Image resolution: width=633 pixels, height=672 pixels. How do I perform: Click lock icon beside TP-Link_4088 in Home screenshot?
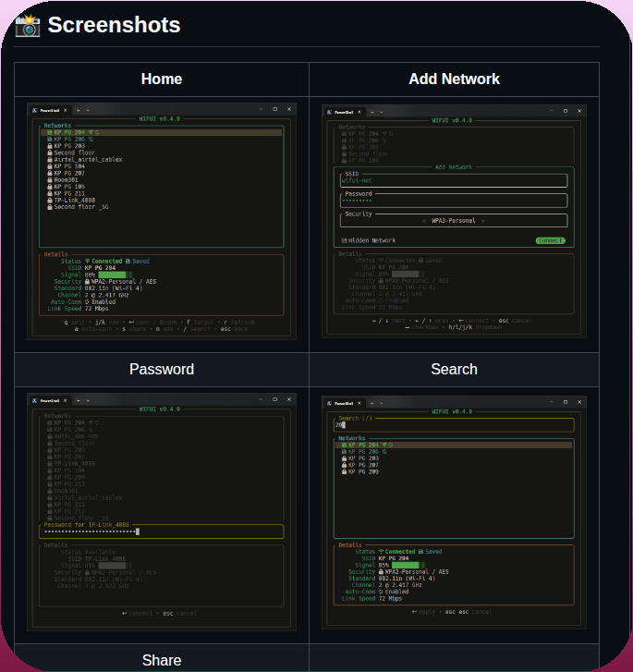(x=50, y=201)
